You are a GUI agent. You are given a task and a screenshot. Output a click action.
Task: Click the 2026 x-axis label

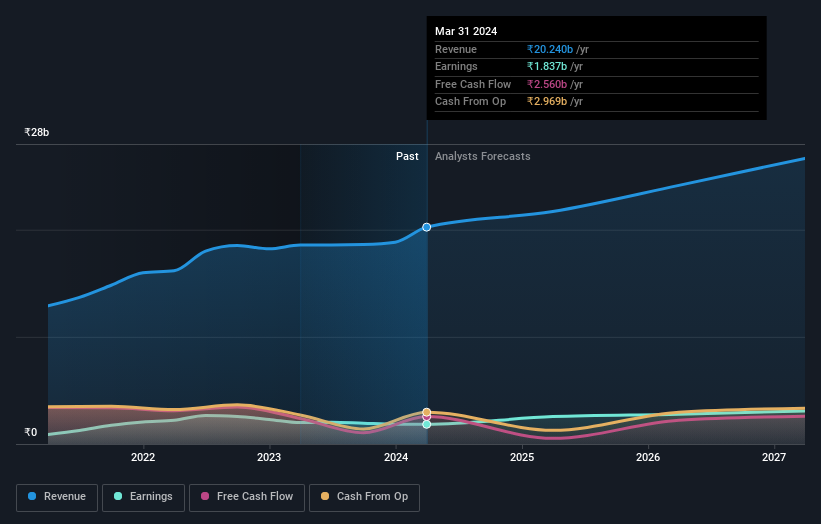coord(648,458)
